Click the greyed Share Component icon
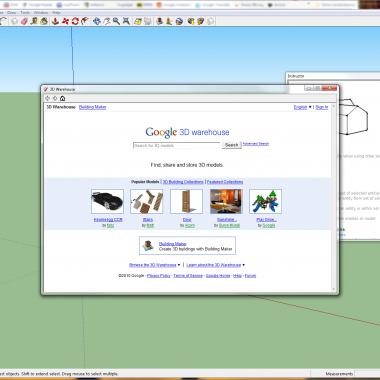Screen dimensions: 380x380 pyautogui.click(x=211, y=21)
